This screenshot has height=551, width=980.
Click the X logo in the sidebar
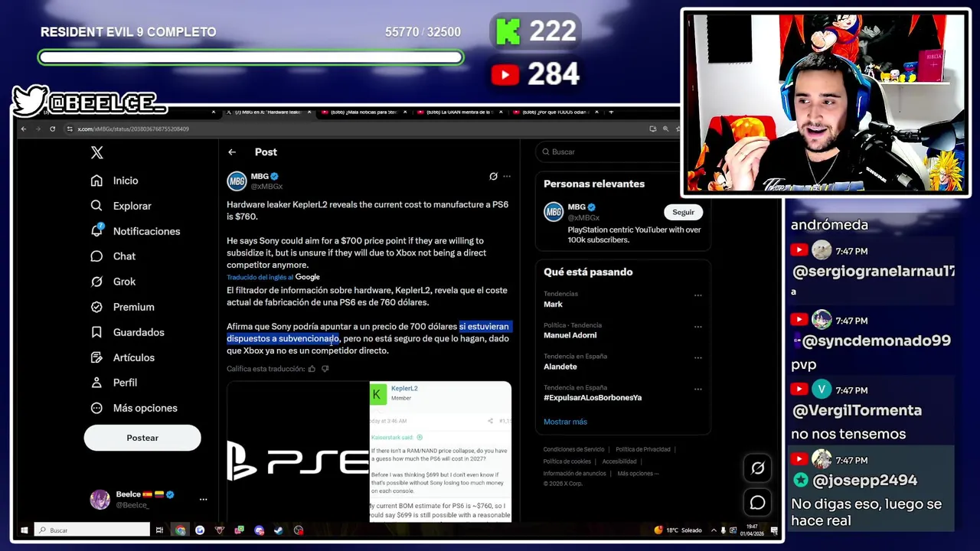click(96, 152)
